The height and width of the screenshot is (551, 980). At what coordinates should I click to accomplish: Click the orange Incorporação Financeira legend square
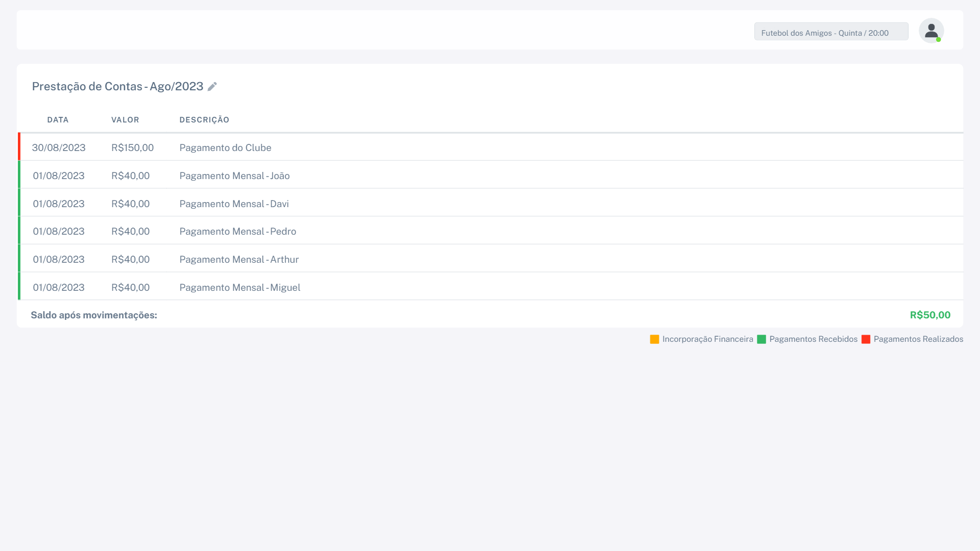click(654, 339)
